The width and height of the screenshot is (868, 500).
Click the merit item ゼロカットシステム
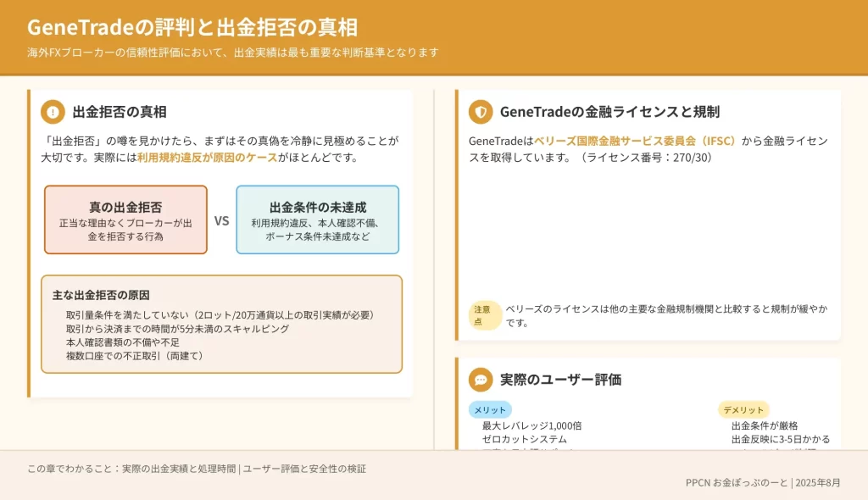(x=524, y=439)
